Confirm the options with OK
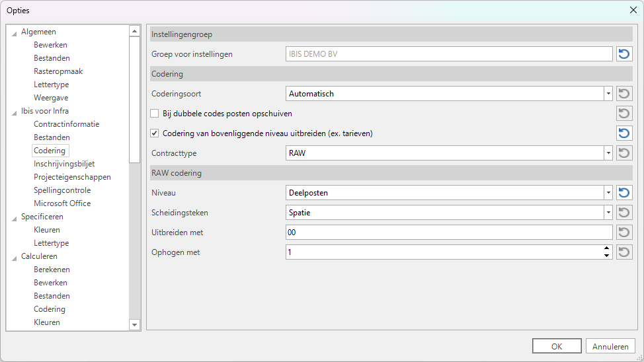Image resolution: width=644 pixels, height=362 pixels. tap(557, 346)
